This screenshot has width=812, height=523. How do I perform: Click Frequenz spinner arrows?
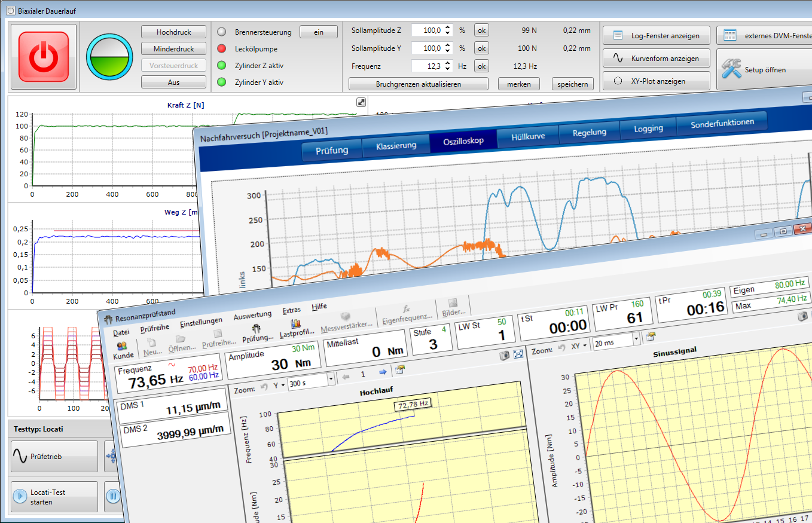pos(447,66)
